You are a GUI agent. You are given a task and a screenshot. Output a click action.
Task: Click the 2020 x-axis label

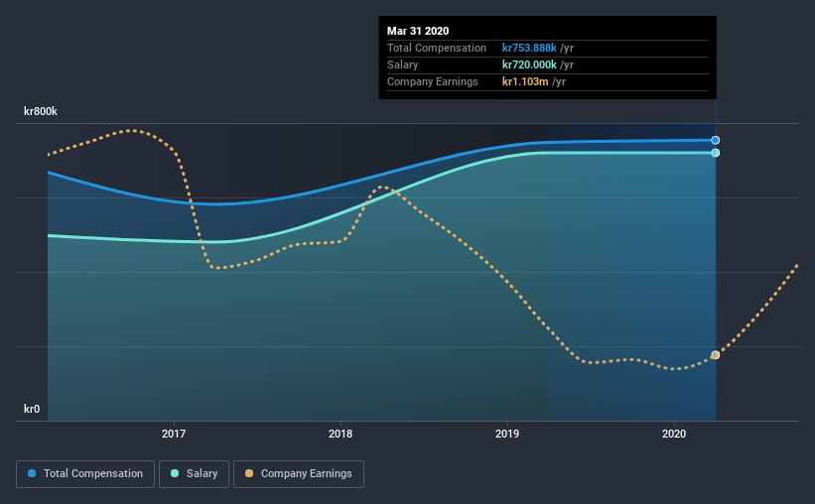point(674,434)
